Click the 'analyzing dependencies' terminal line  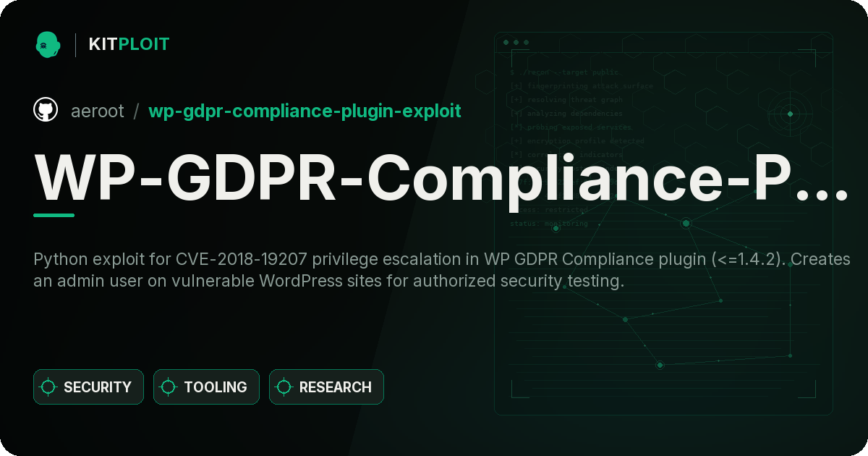(x=566, y=114)
